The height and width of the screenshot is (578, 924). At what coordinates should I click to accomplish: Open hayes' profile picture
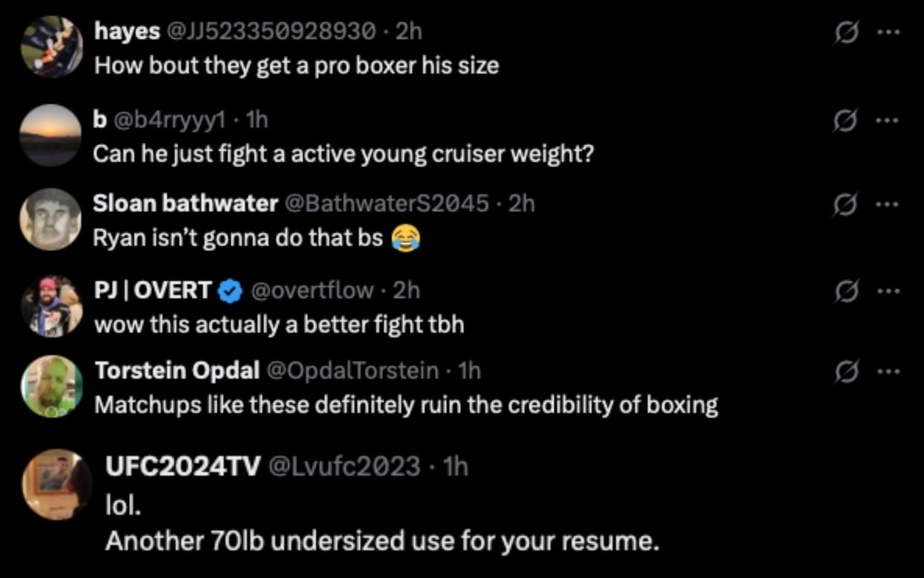[x=51, y=47]
